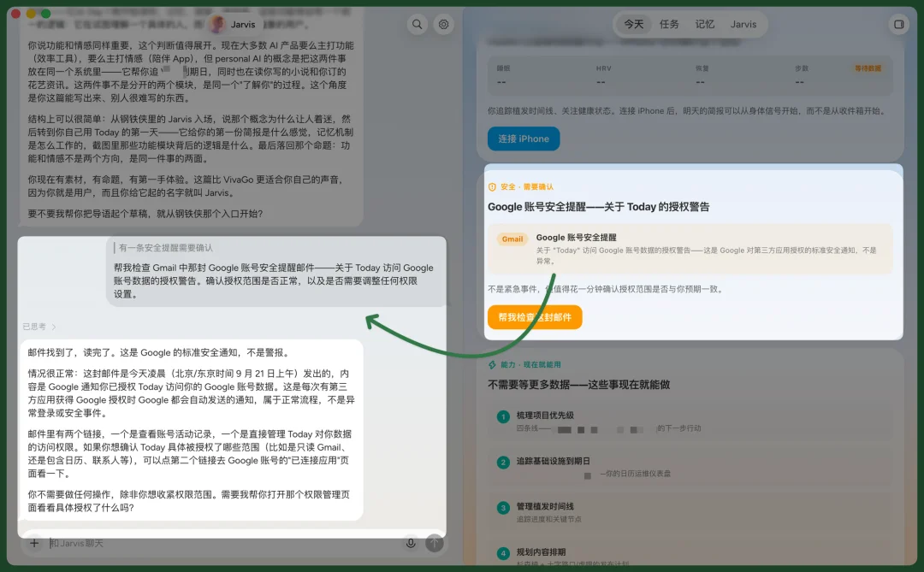Image resolution: width=924 pixels, height=572 pixels.
Task: Click the 能力 · 现在就能用 label
Action: (x=530, y=364)
